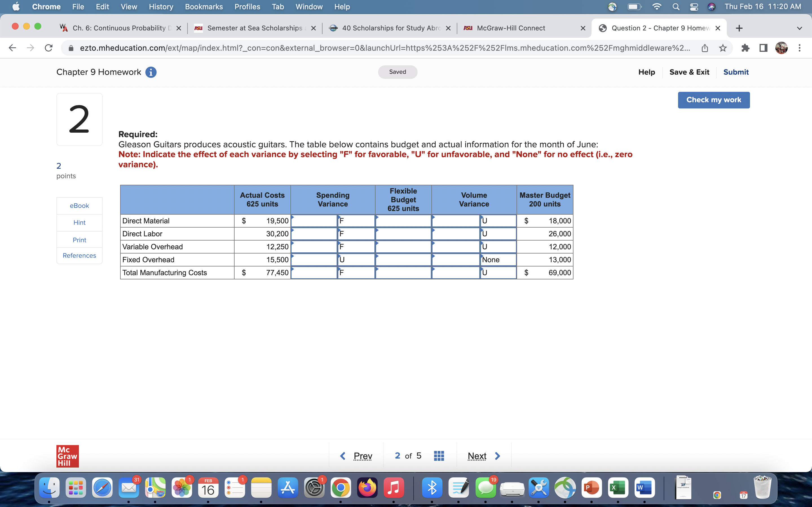
Task: Click the McGraw Hill logo
Action: [x=67, y=456]
